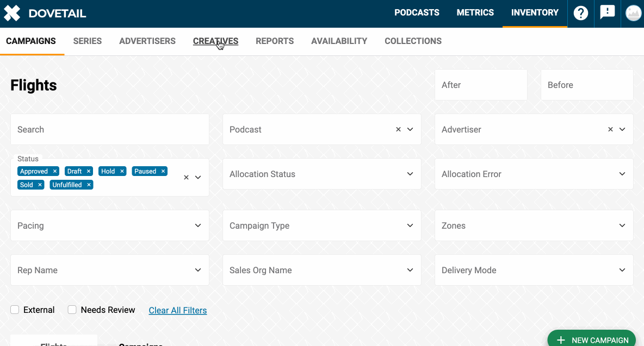The height and width of the screenshot is (346, 644).
Task: Click the After date field
Action: 481,85
